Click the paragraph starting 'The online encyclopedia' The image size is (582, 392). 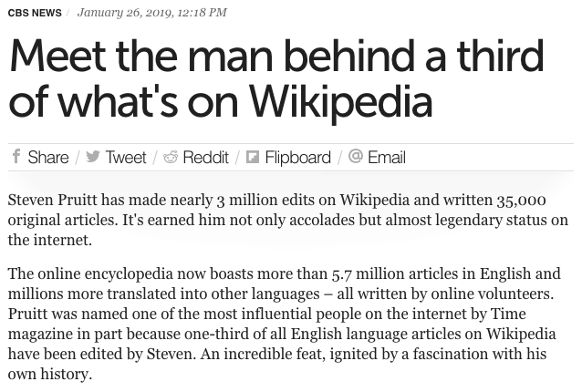point(287,324)
